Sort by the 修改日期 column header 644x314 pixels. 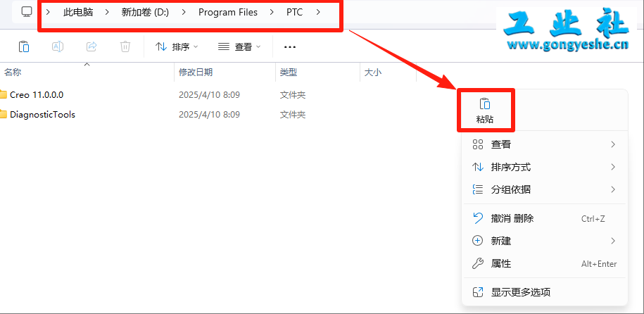pyautogui.click(x=196, y=73)
